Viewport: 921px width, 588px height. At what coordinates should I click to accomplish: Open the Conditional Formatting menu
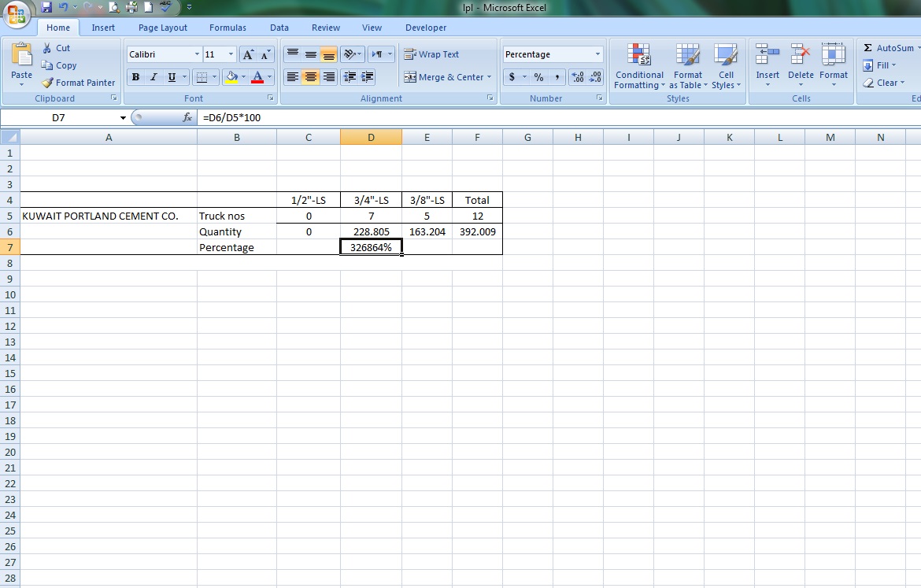(639, 66)
